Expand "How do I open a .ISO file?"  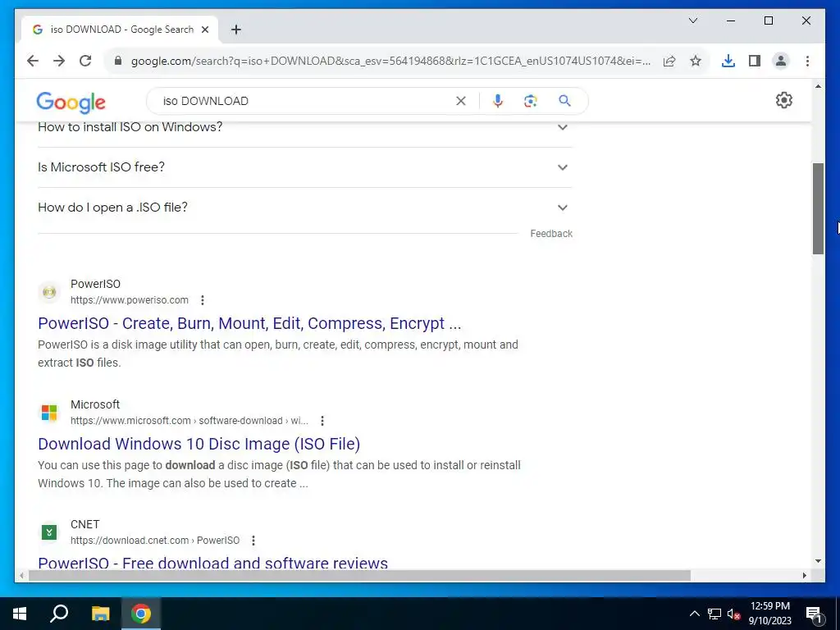tap(305, 208)
